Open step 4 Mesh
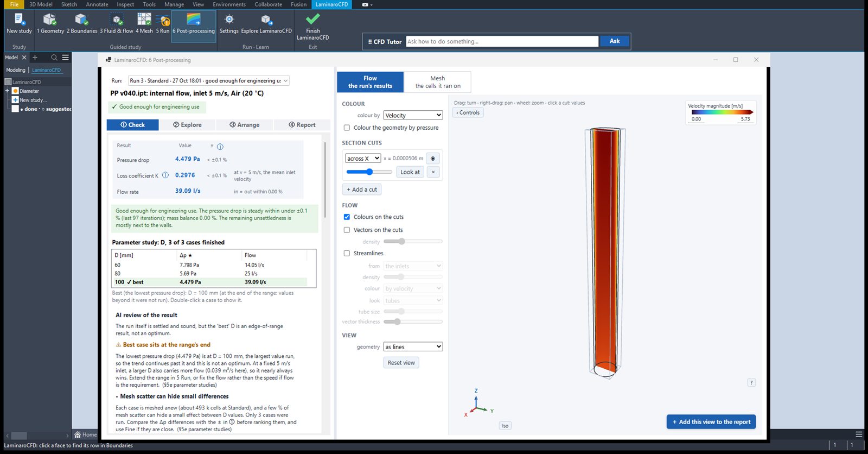The image size is (868, 454). [144, 23]
